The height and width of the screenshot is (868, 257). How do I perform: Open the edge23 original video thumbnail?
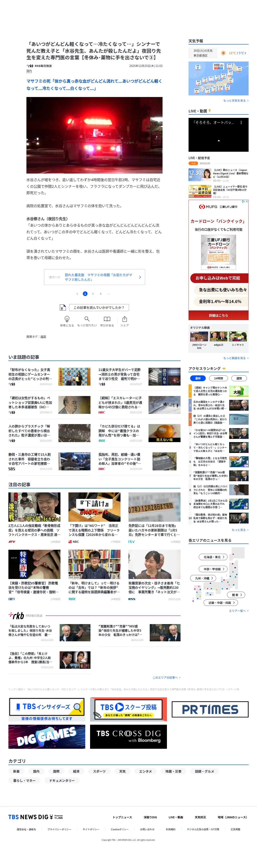[218, 336]
